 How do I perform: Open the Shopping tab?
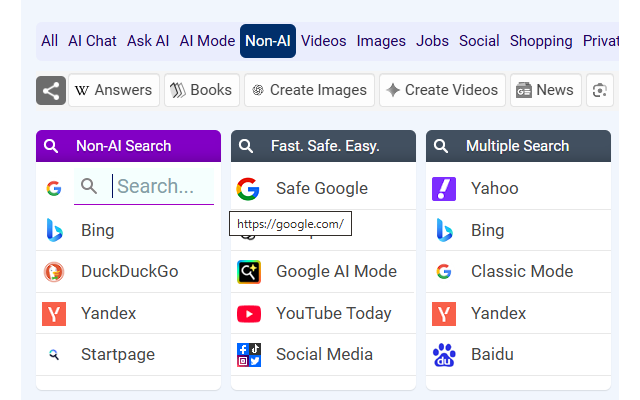pyautogui.click(x=541, y=41)
